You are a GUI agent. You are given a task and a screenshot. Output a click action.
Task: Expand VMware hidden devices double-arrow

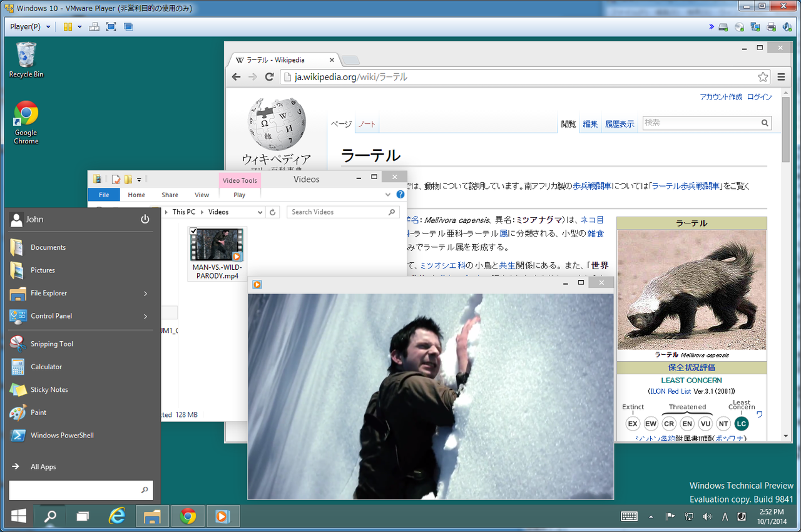point(712,27)
